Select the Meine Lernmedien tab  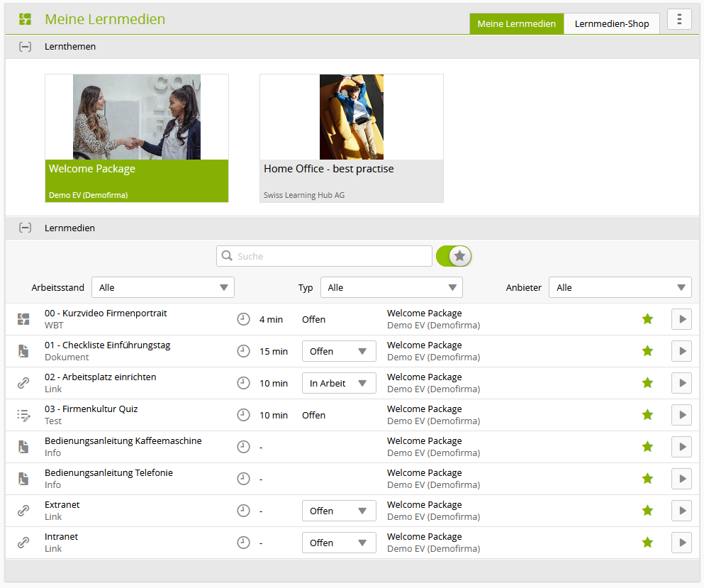(516, 23)
